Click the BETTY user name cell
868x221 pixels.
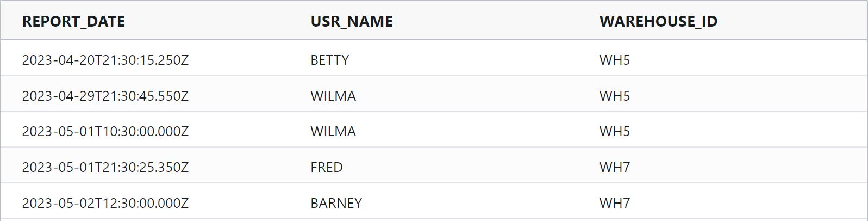click(x=329, y=60)
